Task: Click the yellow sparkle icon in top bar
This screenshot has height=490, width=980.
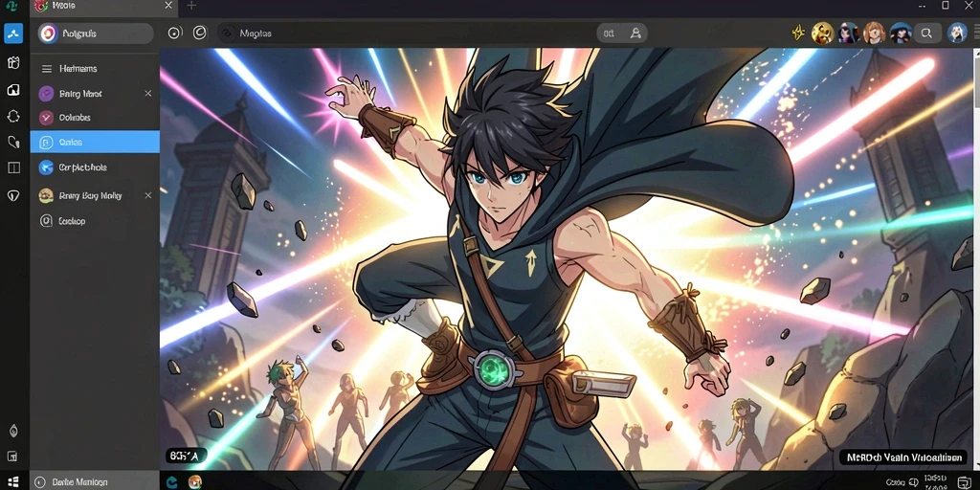Action: tap(798, 33)
